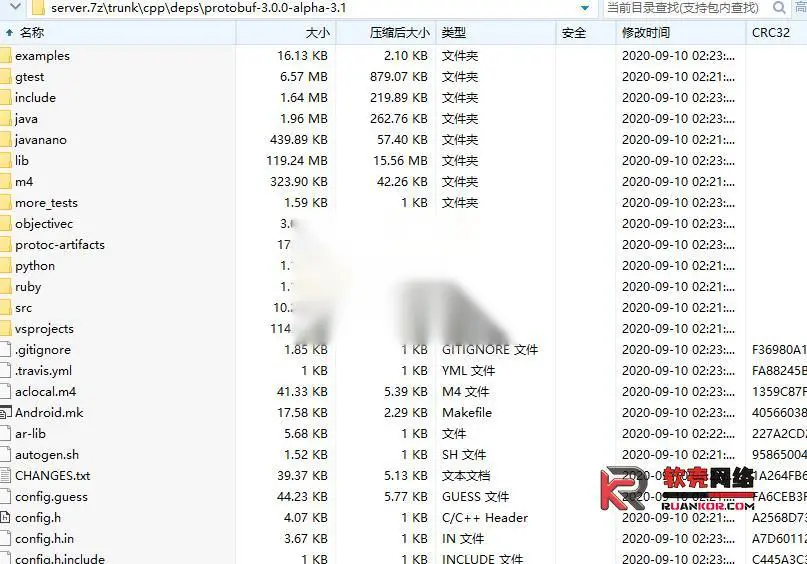Select the aclocal.m4 file name
The height and width of the screenshot is (564, 807).
point(45,392)
